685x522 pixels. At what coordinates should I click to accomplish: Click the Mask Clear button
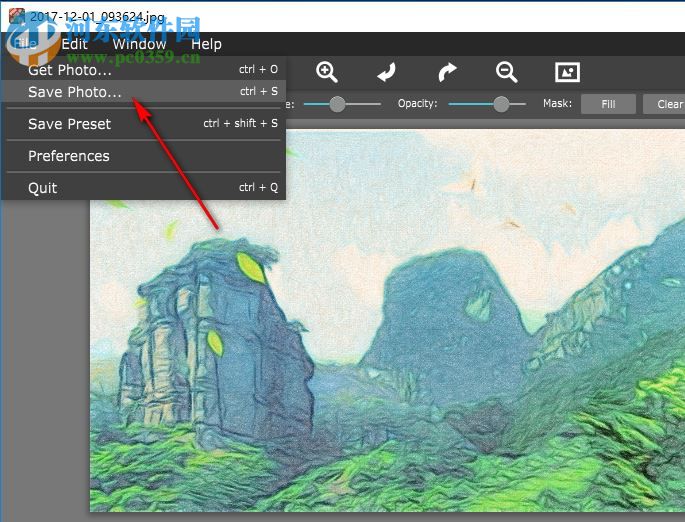tap(664, 104)
